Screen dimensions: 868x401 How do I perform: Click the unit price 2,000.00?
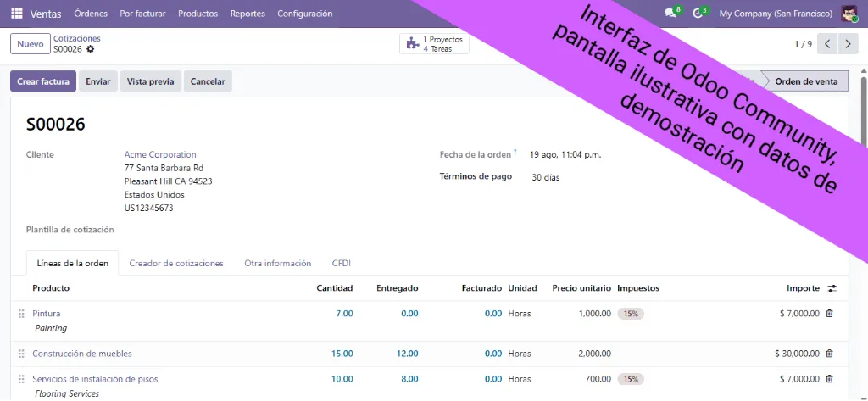(x=594, y=354)
